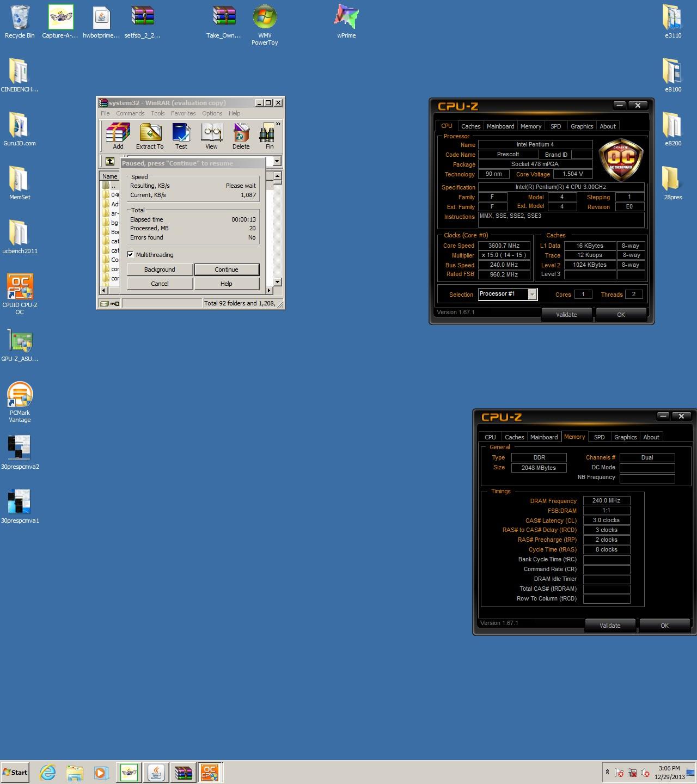Open Internet Explorer from the taskbar
This screenshot has height=784, width=697.
(48, 772)
